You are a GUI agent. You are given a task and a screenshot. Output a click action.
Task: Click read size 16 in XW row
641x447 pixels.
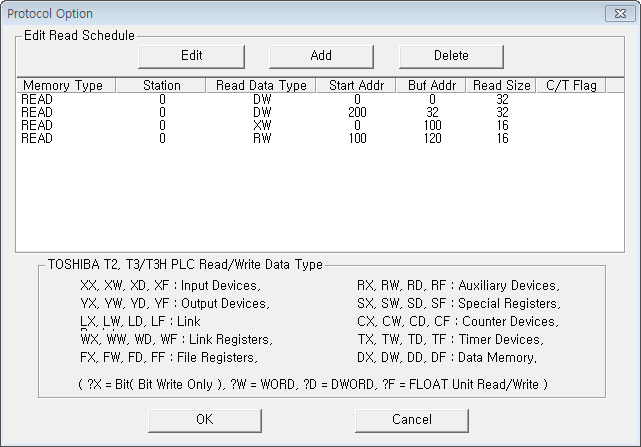[502, 126]
